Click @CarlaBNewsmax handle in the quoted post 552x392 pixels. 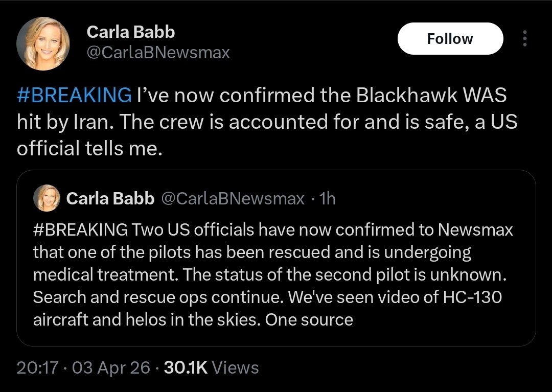click(x=233, y=198)
